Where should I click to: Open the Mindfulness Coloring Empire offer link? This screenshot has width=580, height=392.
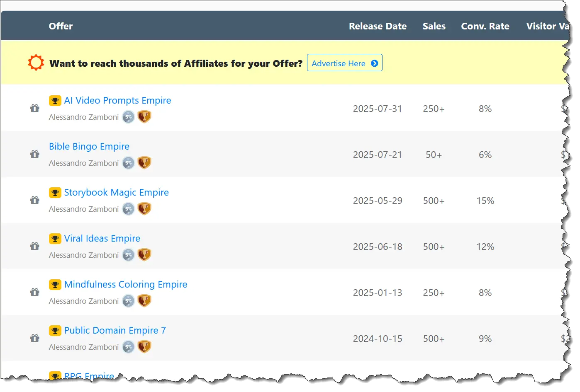tap(126, 285)
